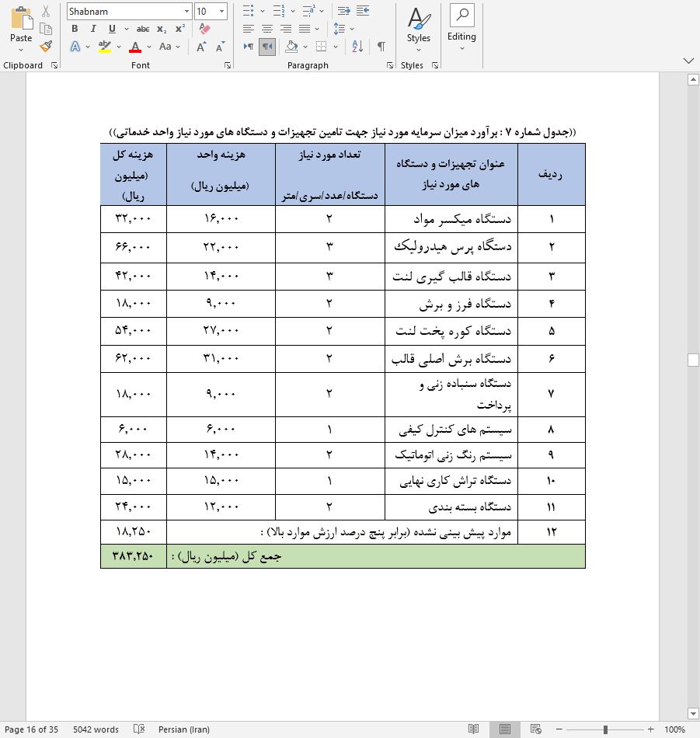Click the Copy icon in Clipboard group

click(44, 29)
